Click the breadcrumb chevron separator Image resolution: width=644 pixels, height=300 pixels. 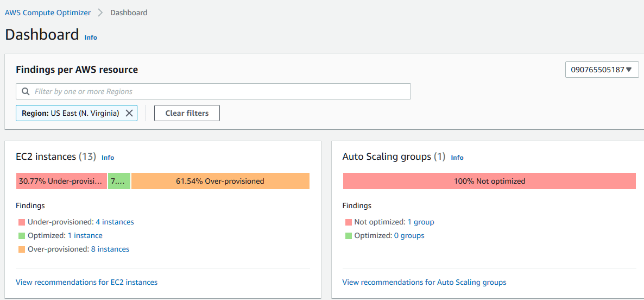[x=100, y=12]
